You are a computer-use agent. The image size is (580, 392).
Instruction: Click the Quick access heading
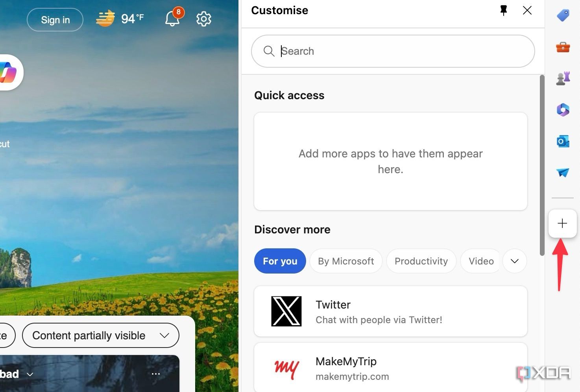[289, 95]
